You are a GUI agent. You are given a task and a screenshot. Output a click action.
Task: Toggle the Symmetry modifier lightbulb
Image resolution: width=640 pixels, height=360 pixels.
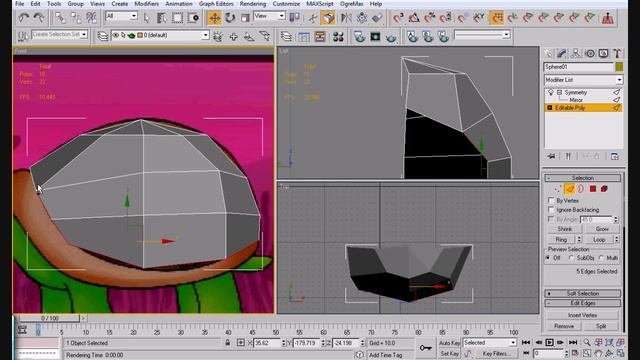tap(551, 92)
